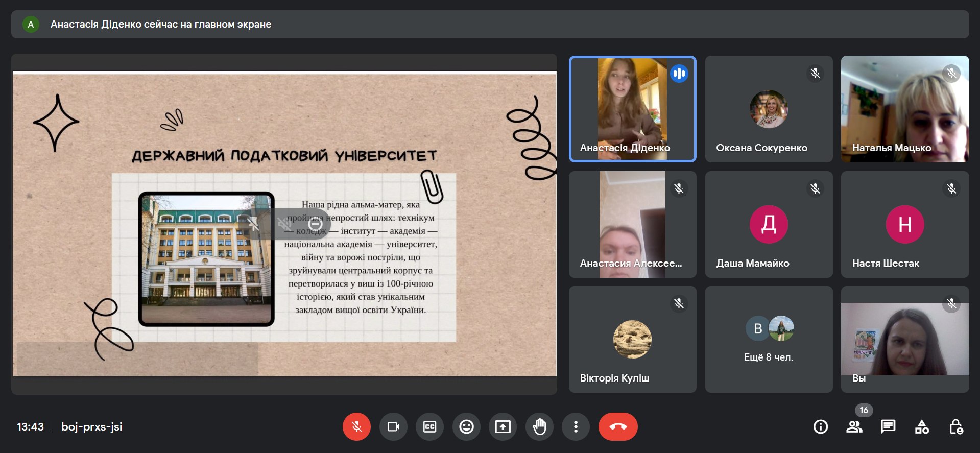Open the three-dot more options menu

(x=576, y=426)
